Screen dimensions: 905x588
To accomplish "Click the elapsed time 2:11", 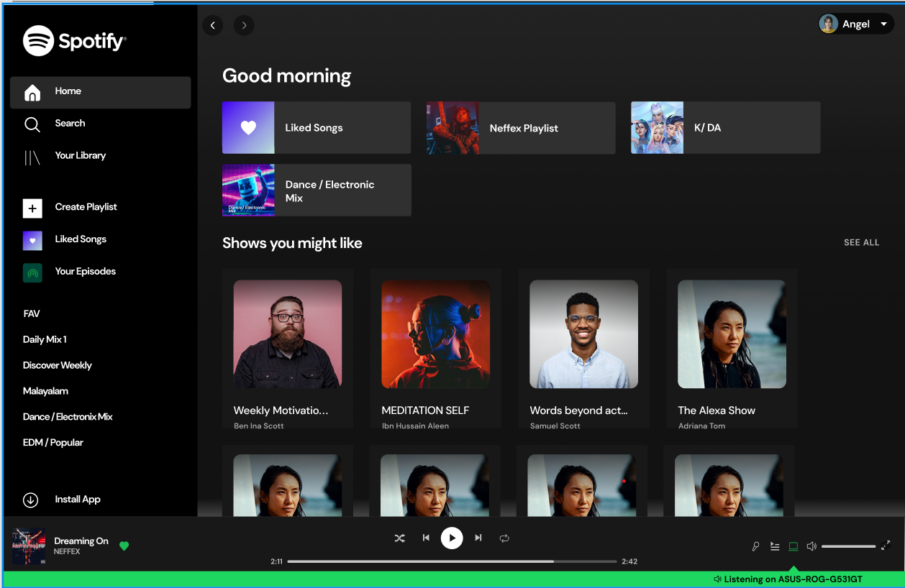I will 276,561.
